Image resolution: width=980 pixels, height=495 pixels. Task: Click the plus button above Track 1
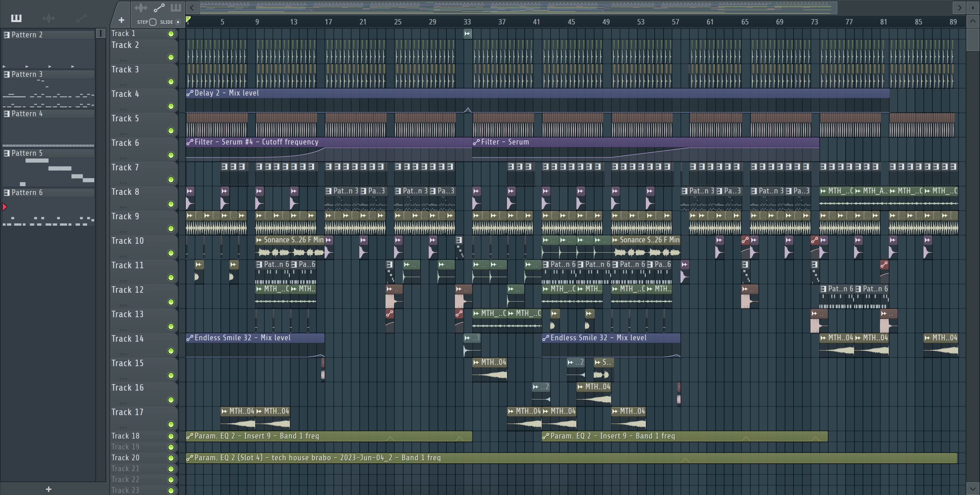click(x=121, y=20)
